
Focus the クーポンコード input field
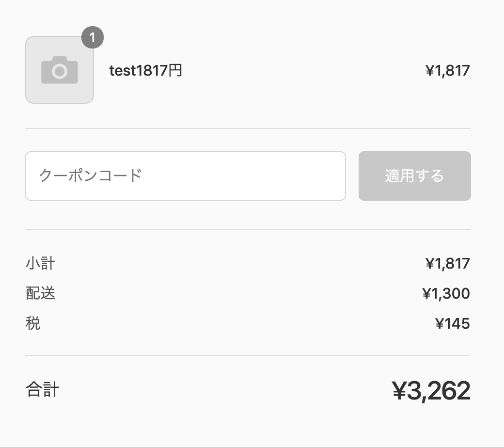(x=185, y=176)
